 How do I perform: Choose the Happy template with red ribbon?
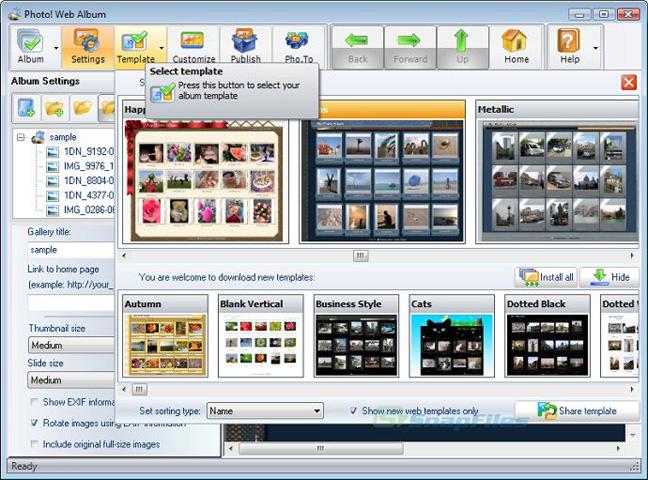205,172
